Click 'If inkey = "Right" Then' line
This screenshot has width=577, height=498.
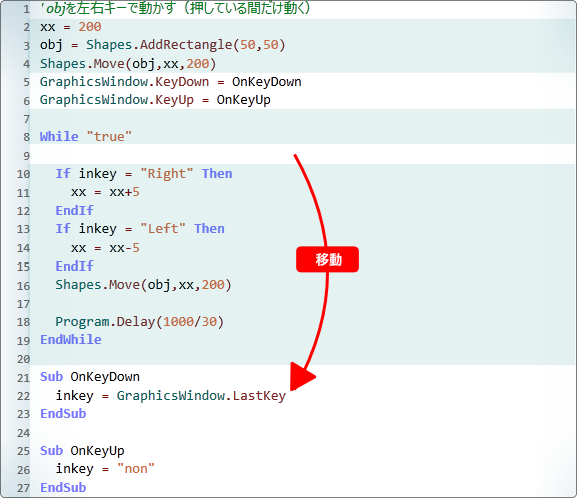pyautogui.click(x=144, y=173)
